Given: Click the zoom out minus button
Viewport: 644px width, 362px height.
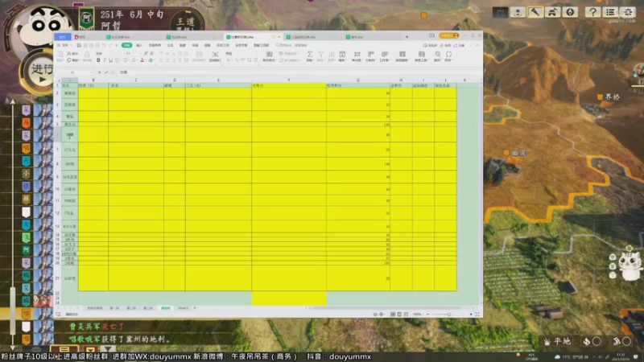Looking at the screenshot, I should click(428, 315).
